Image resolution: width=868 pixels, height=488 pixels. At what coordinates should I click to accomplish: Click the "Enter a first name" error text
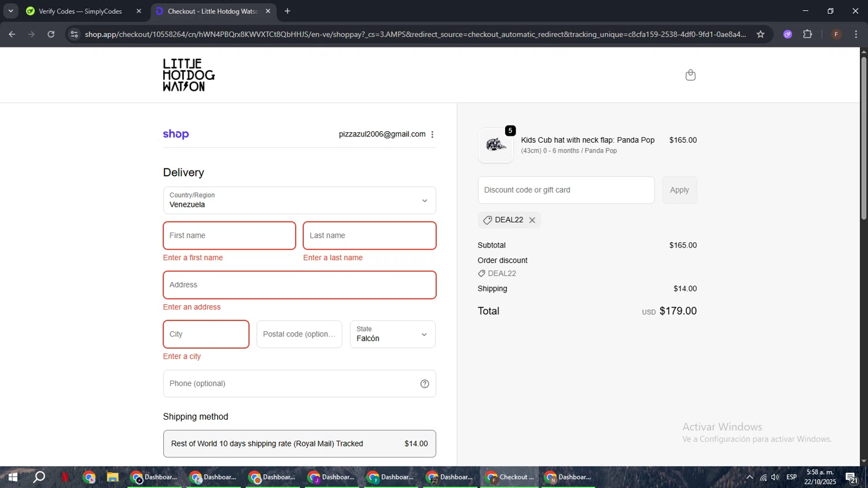coord(193,258)
